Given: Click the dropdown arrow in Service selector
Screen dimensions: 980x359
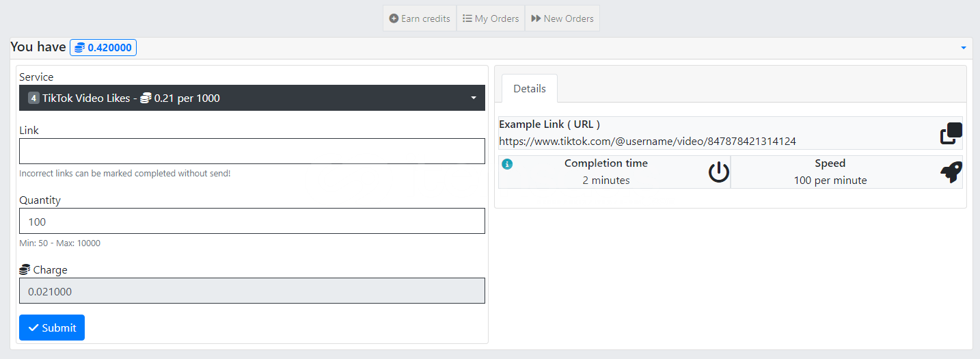Looking at the screenshot, I should [473, 98].
